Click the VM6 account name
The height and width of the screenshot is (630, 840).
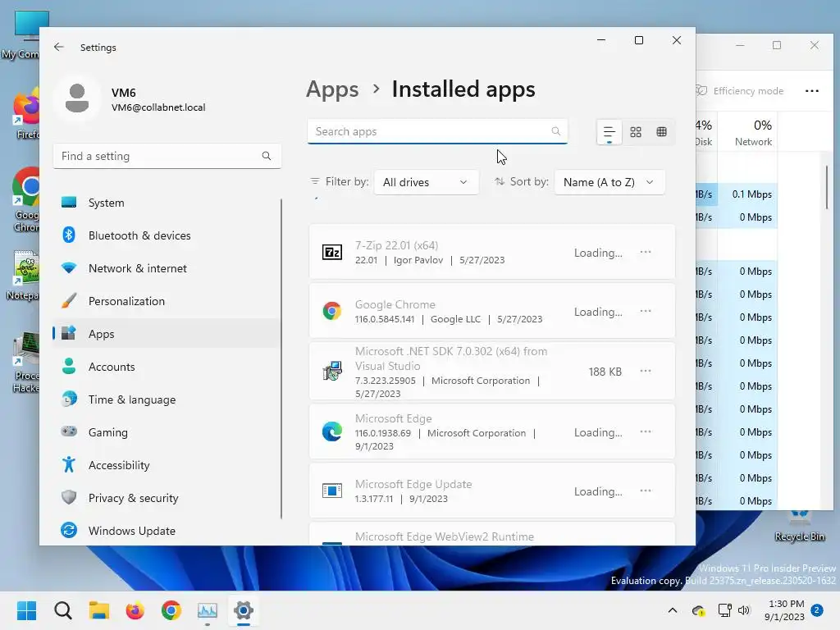123,93
